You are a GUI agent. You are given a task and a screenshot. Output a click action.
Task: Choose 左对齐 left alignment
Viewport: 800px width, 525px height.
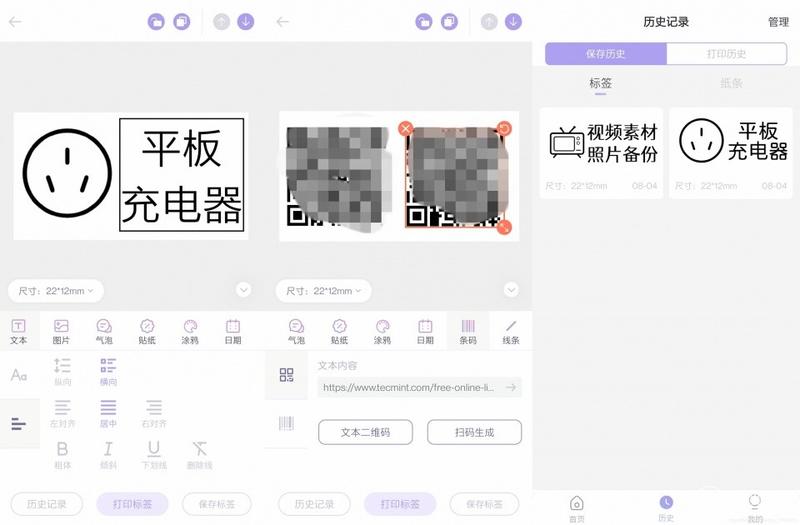click(x=62, y=413)
